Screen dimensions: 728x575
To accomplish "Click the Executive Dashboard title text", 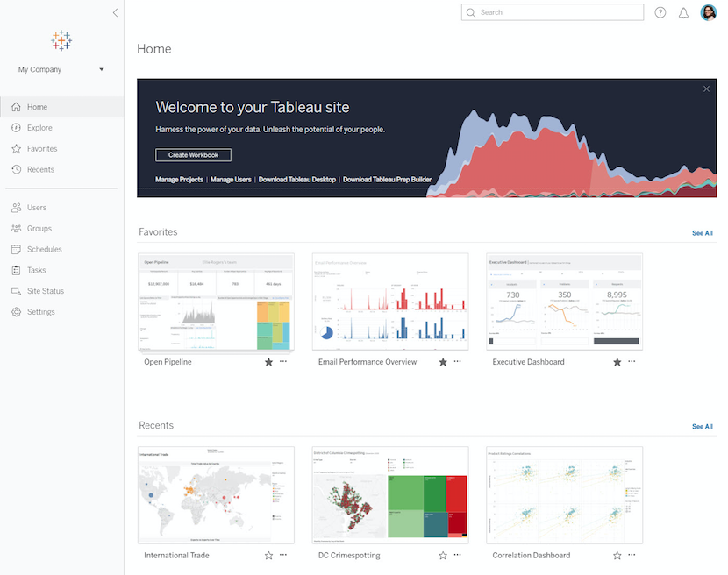I will 528,362.
